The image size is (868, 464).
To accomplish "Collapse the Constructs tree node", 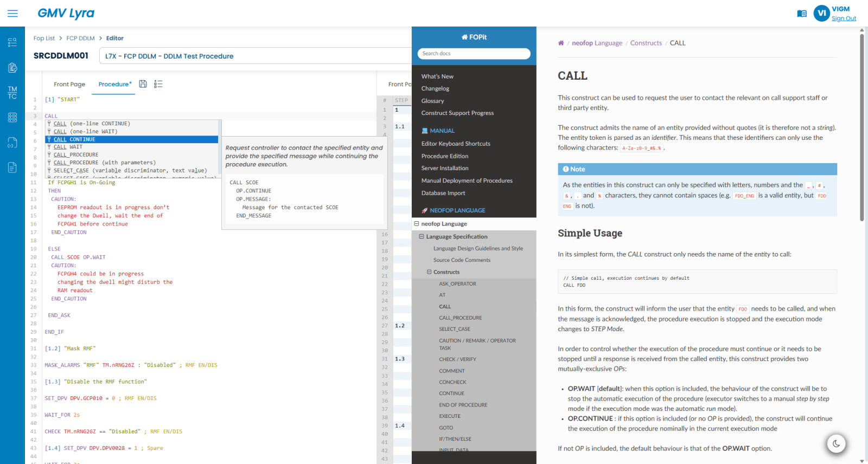I will 429,272.
